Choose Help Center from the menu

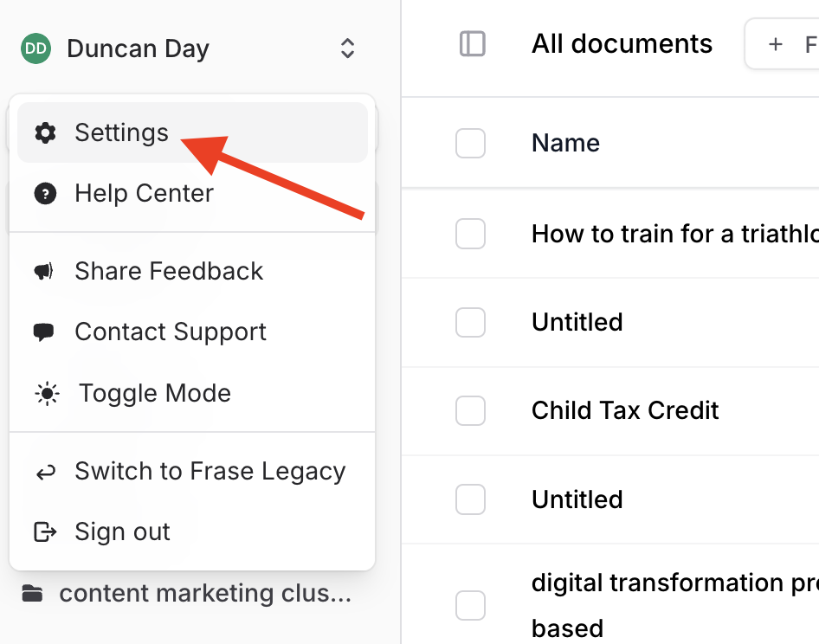point(144,193)
